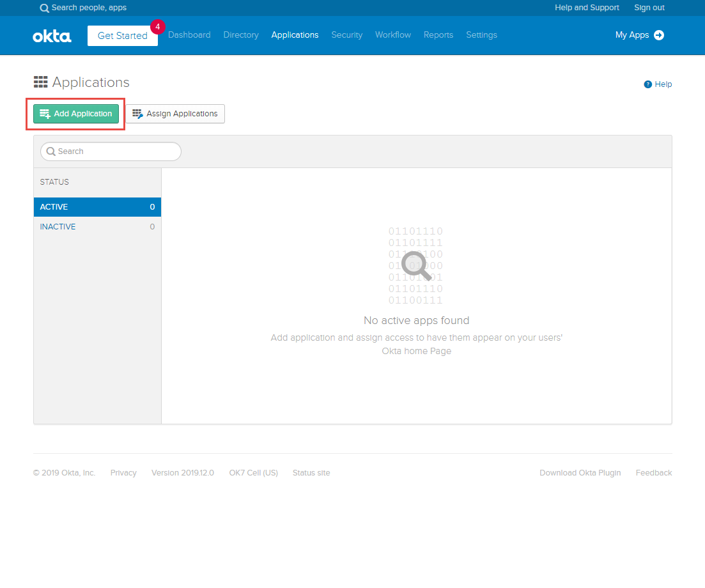705x588 pixels.
Task: Switch to the Directory section
Action: click(241, 35)
